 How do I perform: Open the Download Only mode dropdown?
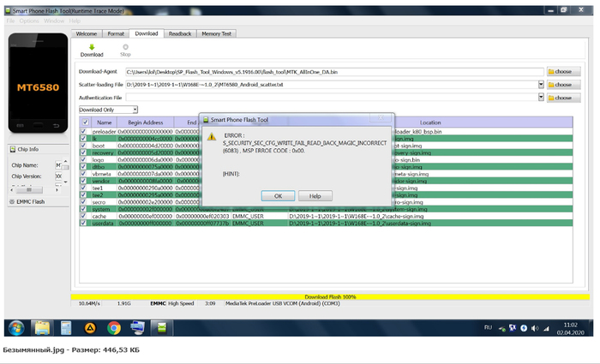(108, 110)
